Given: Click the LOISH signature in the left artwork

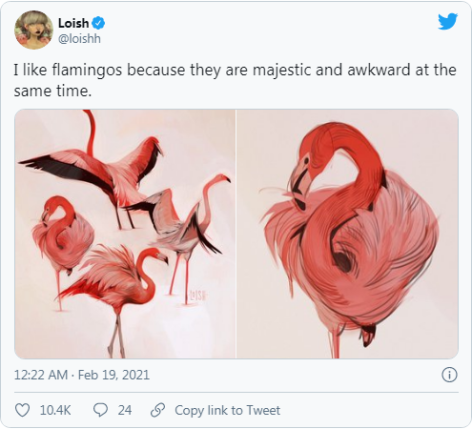Looking at the screenshot, I should click(198, 295).
